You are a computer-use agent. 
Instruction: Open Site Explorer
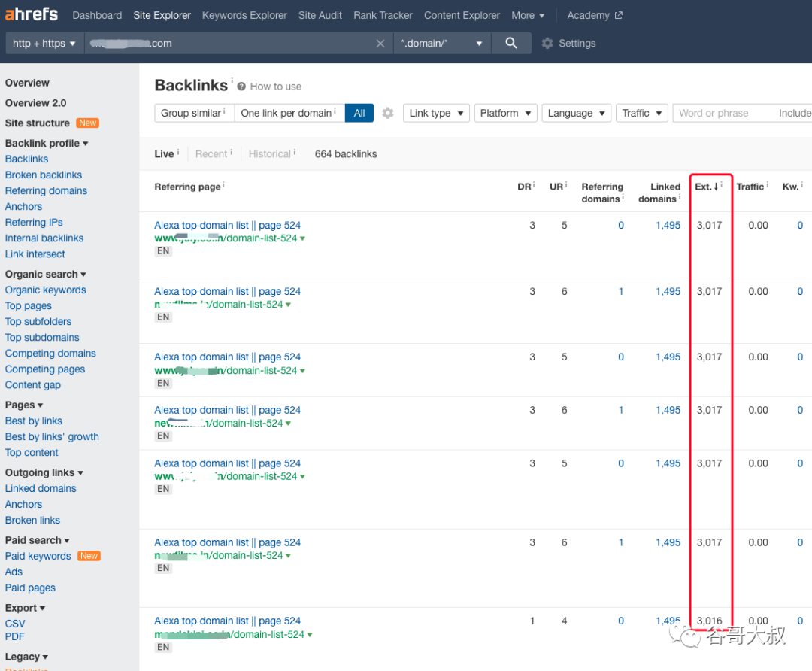point(162,16)
